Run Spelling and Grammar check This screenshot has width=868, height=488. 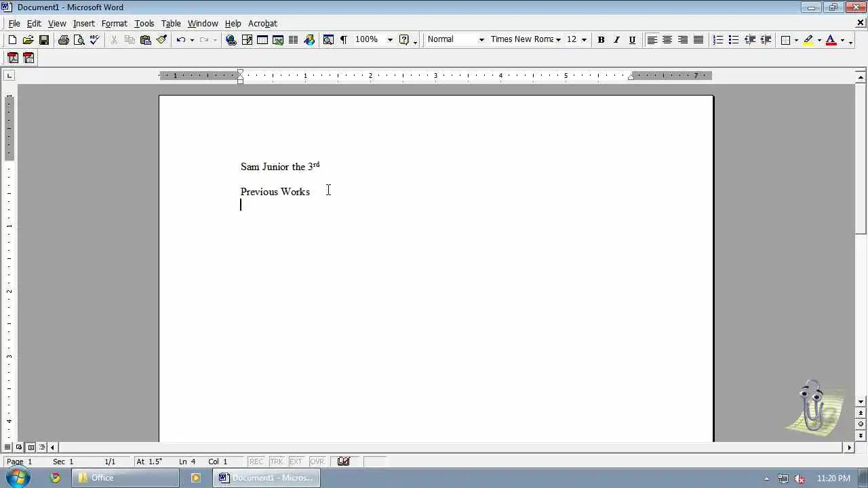[x=94, y=40]
